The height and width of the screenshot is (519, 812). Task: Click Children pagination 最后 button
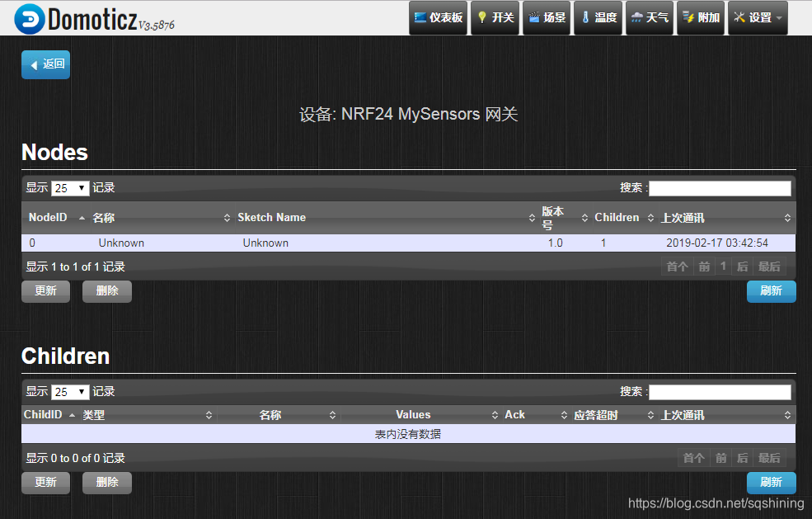769,458
